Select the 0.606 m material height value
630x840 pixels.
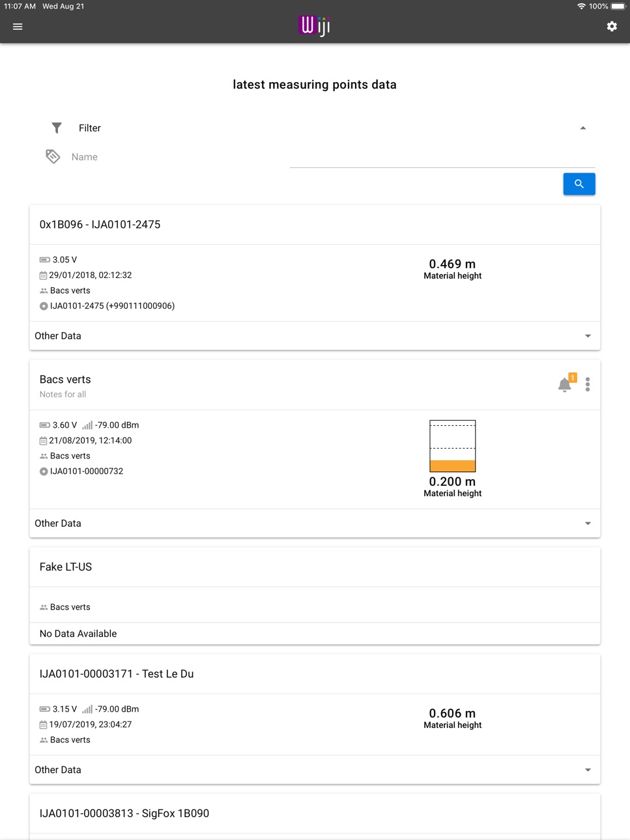point(452,713)
